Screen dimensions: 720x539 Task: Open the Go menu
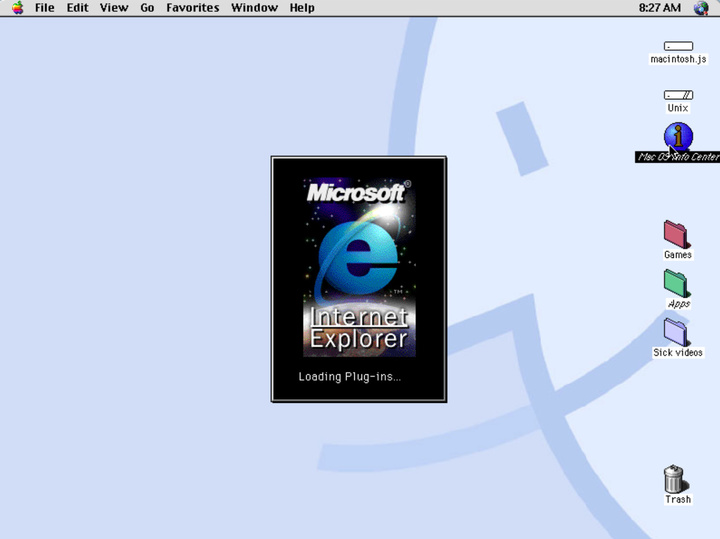tap(147, 8)
